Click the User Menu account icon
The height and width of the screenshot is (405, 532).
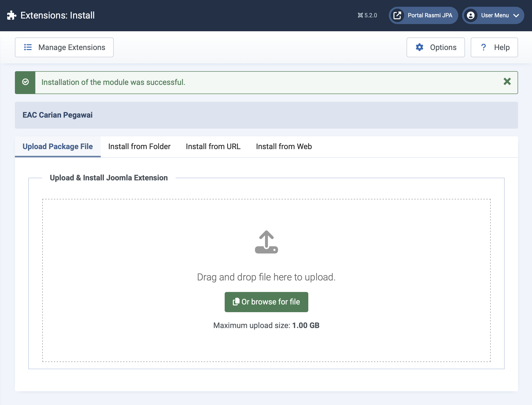tap(470, 15)
